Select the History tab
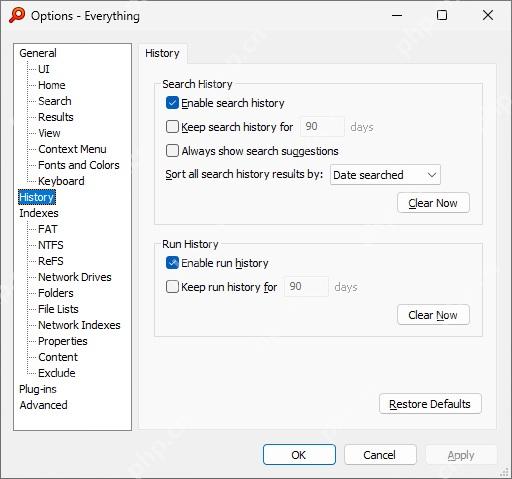This screenshot has height=479, width=512. [x=163, y=53]
